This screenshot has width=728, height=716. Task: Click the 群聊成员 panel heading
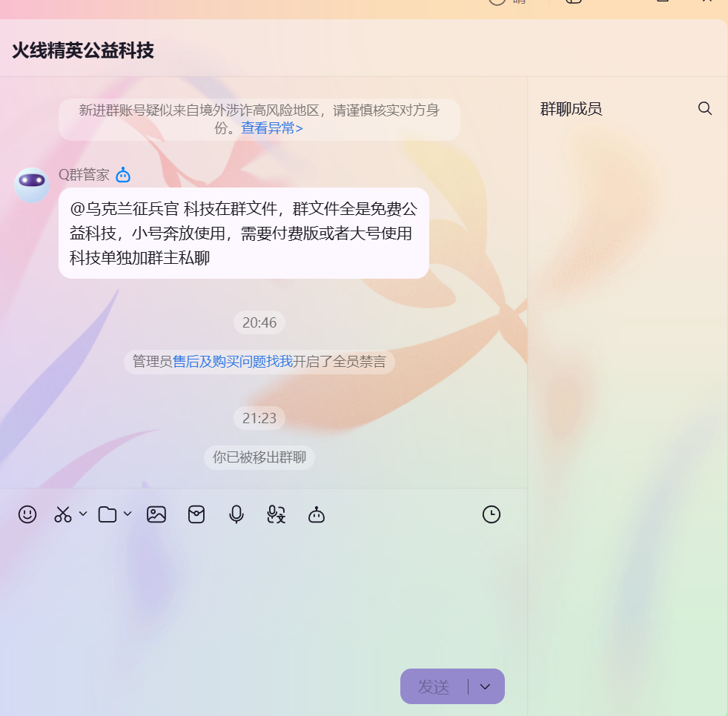tap(571, 109)
